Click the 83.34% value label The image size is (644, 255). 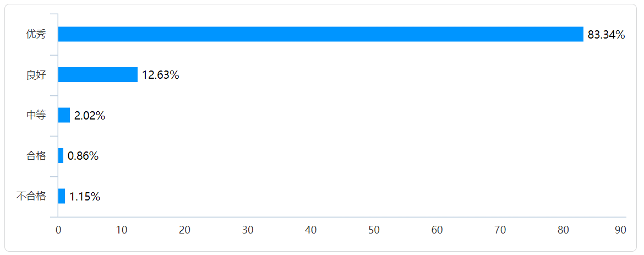(x=606, y=35)
